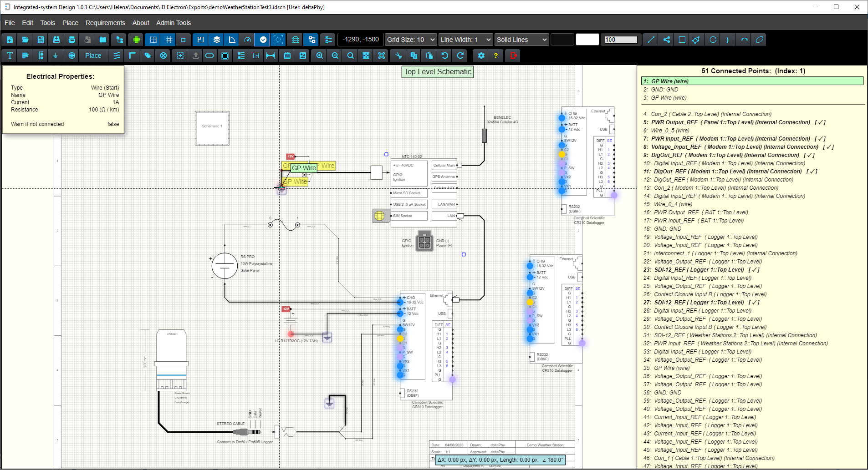Click the dimension measurement tool icon
This screenshot has height=470, width=868.
click(271, 56)
